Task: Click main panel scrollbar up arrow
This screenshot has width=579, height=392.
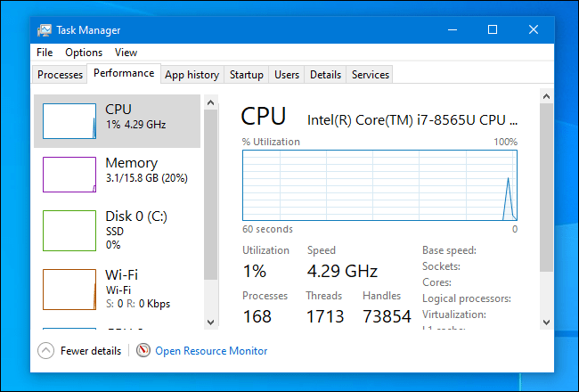Action: coord(547,96)
